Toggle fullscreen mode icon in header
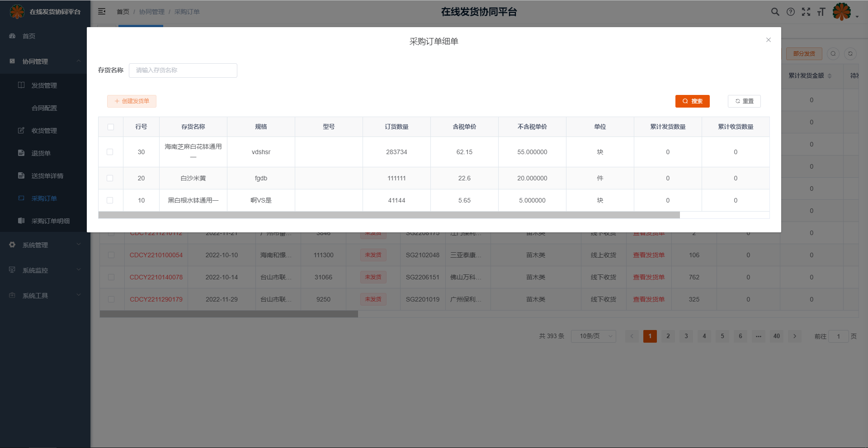The image size is (868, 448). tap(806, 12)
